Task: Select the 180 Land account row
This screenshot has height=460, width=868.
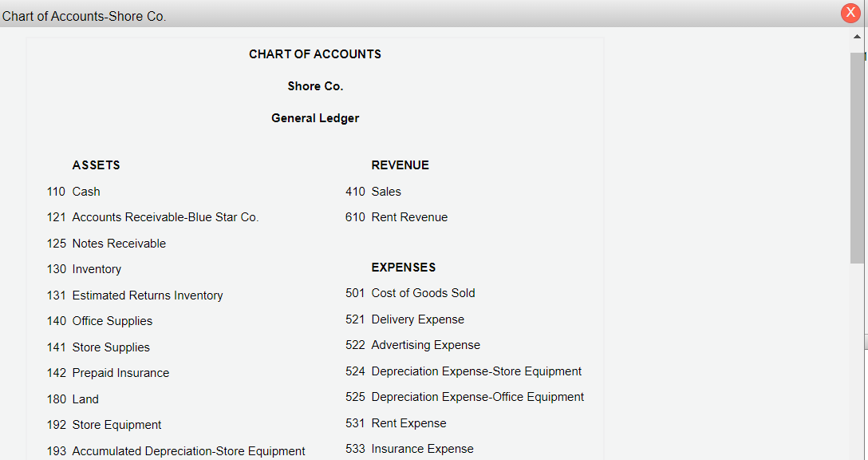Action: coord(73,399)
